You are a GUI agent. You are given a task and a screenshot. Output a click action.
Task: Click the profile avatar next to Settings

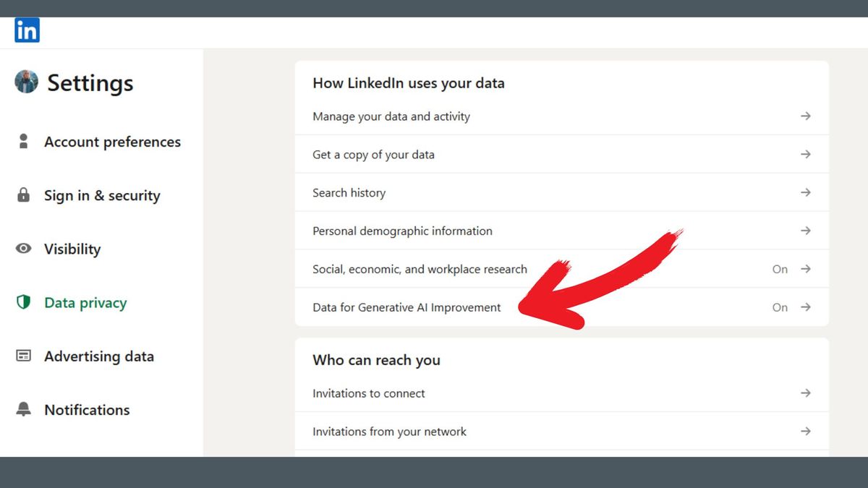(25, 82)
